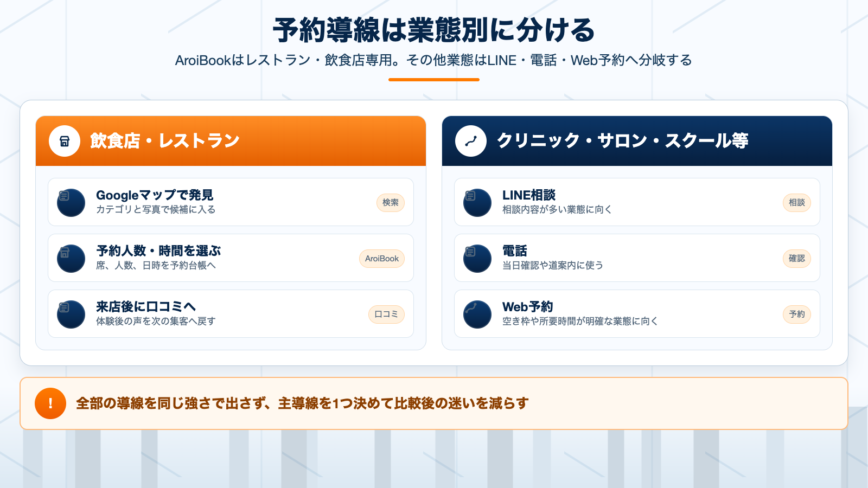Image resolution: width=868 pixels, height=488 pixels.
Task: Click the 相談 tag
Action: pyautogui.click(x=797, y=202)
